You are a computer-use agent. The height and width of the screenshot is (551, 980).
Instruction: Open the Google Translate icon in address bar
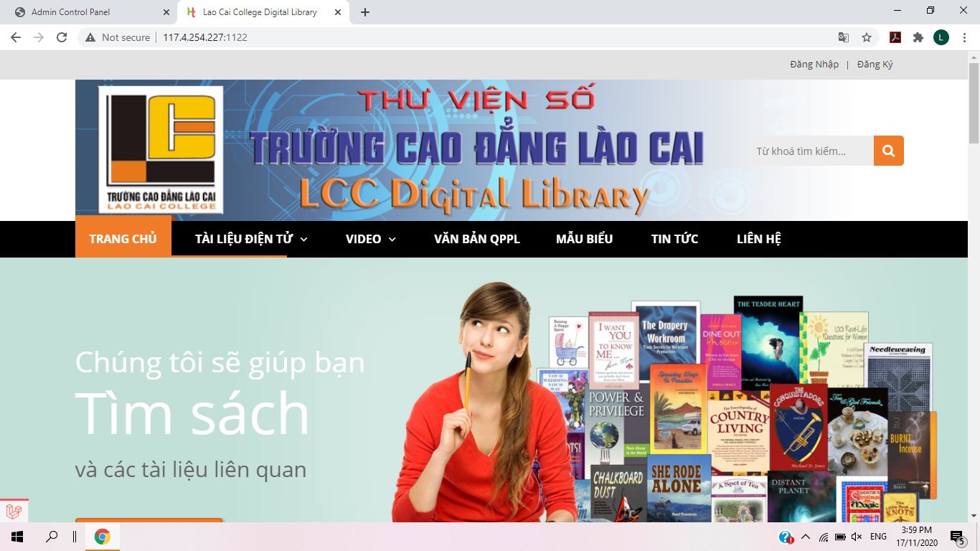click(x=844, y=37)
